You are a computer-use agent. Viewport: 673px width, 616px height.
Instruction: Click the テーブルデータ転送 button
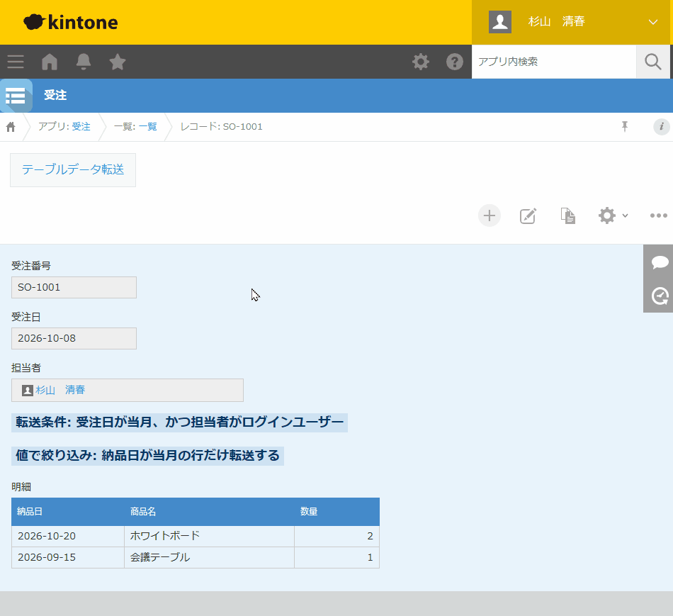click(x=73, y=169)
